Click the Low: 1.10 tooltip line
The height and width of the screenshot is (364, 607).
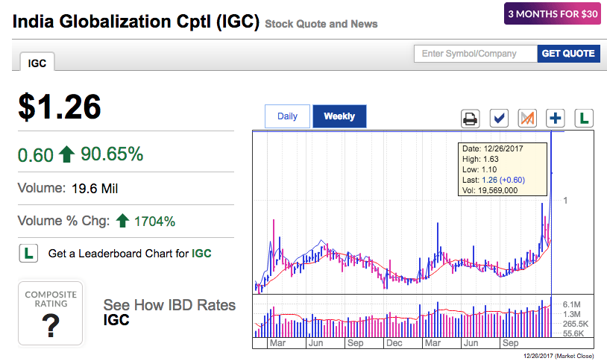pyautogui.click(x=479, y=169)
